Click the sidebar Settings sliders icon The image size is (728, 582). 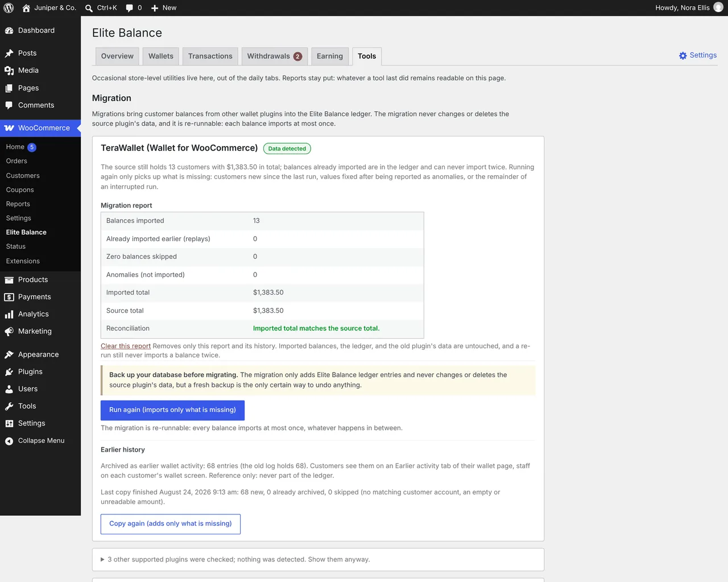click(9, 423)
